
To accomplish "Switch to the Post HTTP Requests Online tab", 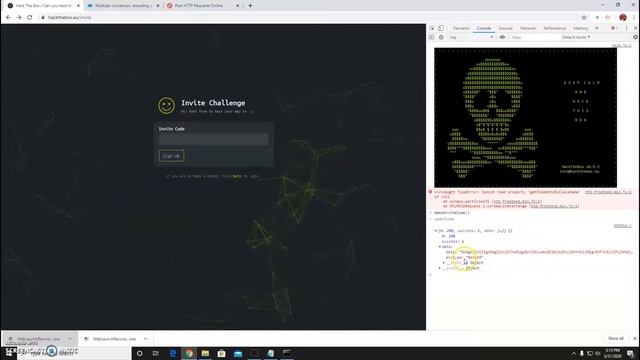I will point(203,6).
